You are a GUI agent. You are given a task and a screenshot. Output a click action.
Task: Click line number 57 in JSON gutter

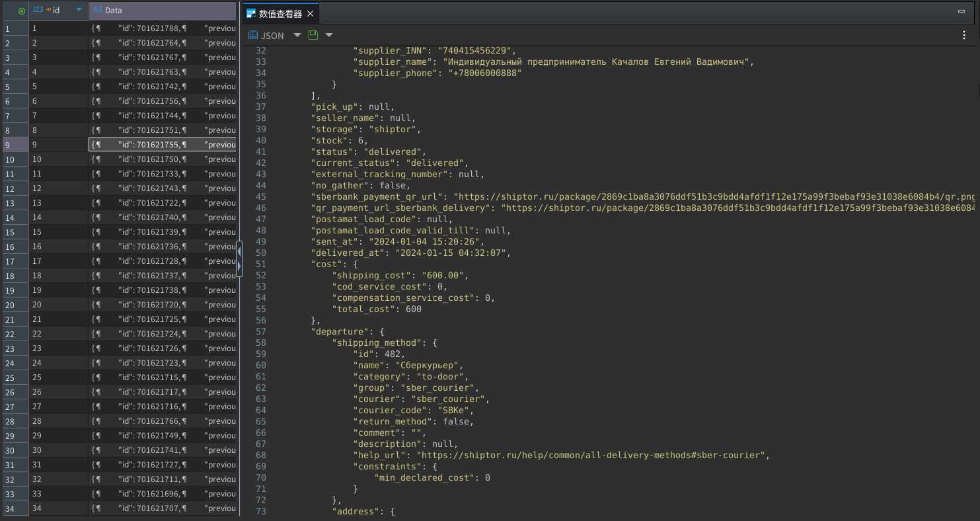coord(260,332)
